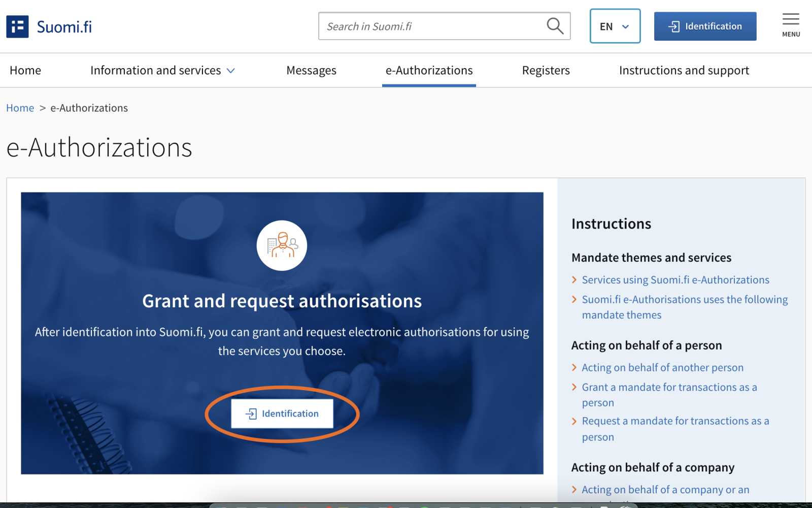Click the Grant and request authorisations heading
812x508 pixels.
(282, 301)
